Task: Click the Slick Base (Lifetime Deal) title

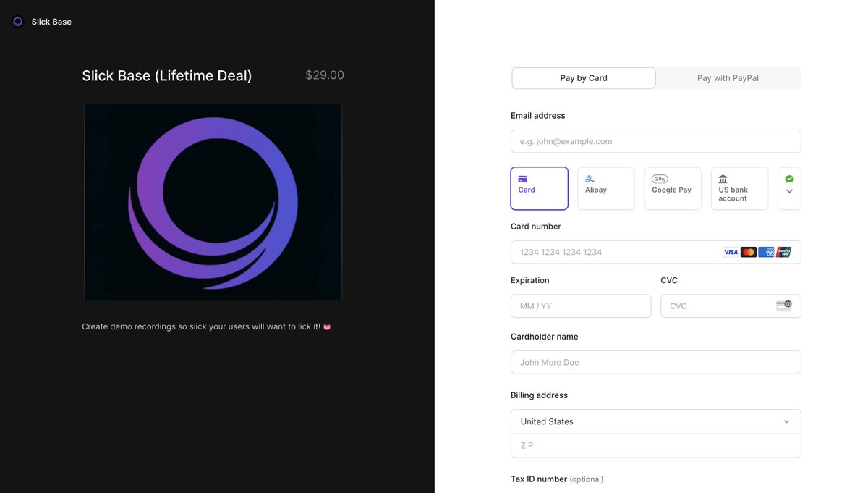Action: pyautogui.click(x=167, y=75)
